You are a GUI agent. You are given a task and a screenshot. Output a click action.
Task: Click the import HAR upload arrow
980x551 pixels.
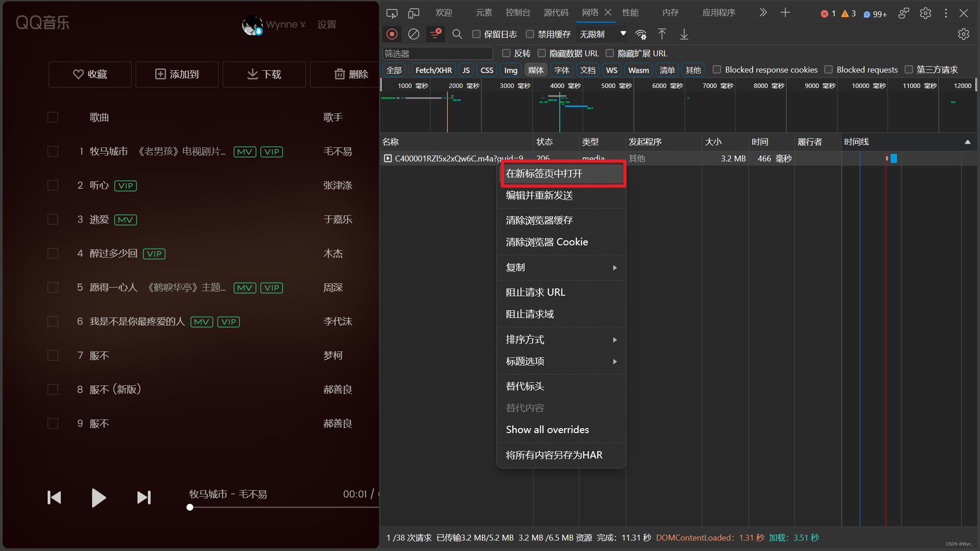662,34
